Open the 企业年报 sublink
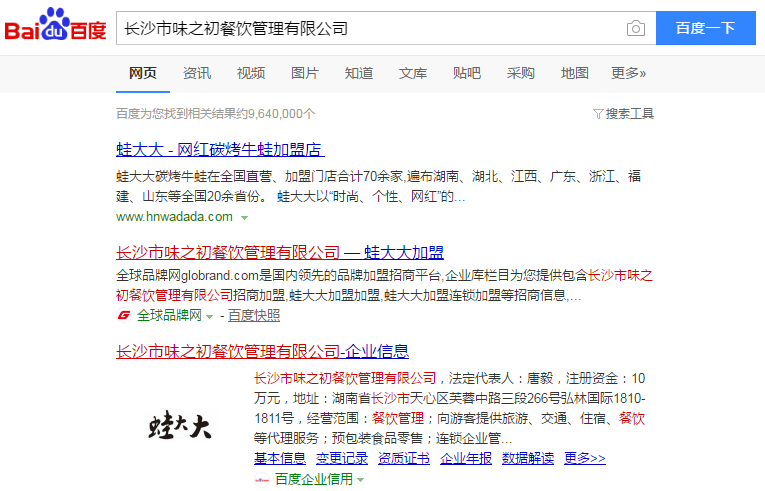765x491 pixels. tap(465, 458)
